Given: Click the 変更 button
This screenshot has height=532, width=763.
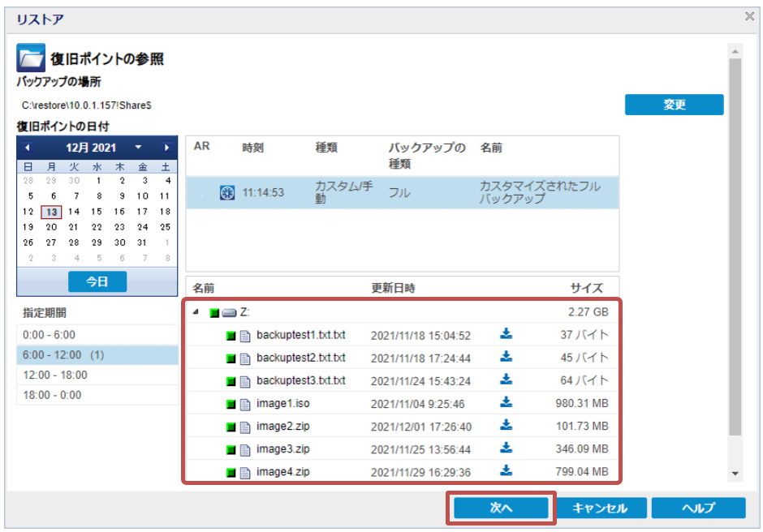Looking at the screenshot, I should 674,105.
